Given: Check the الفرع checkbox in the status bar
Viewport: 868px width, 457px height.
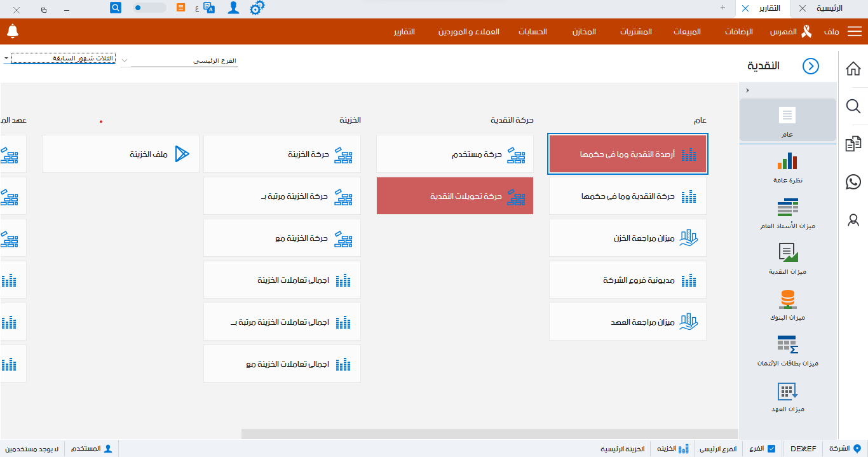Looking at the screenshot, I should click(771, 448).
